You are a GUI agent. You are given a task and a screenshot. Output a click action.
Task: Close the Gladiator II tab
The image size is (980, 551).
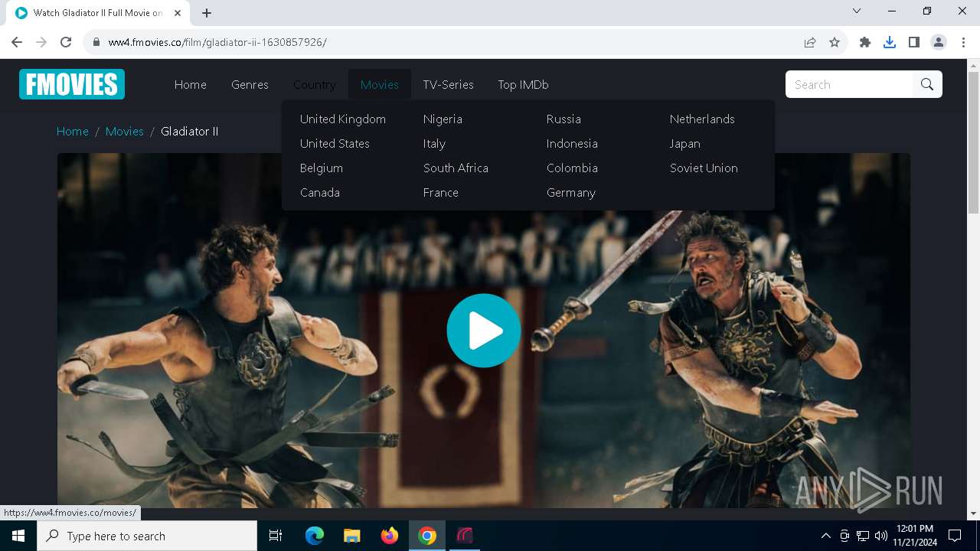178,13
